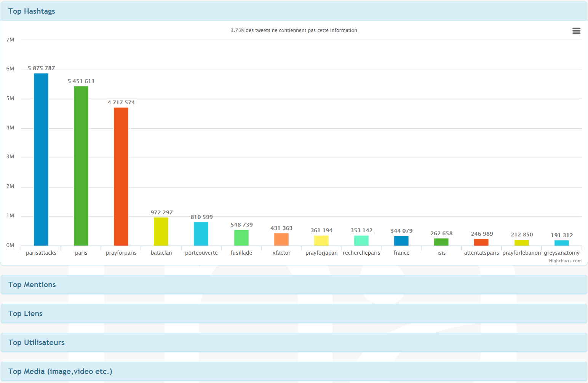The image size is (588, 383).
Task: Click the paris axis label
Action: coord(81,253)
